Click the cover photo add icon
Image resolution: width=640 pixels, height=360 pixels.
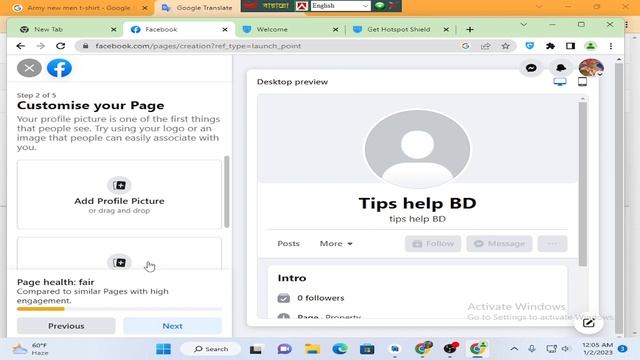(119, 262)
